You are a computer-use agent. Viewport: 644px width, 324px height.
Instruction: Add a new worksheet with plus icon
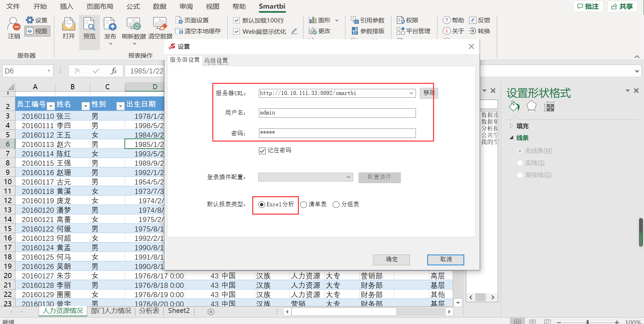[x=211, y=312]
